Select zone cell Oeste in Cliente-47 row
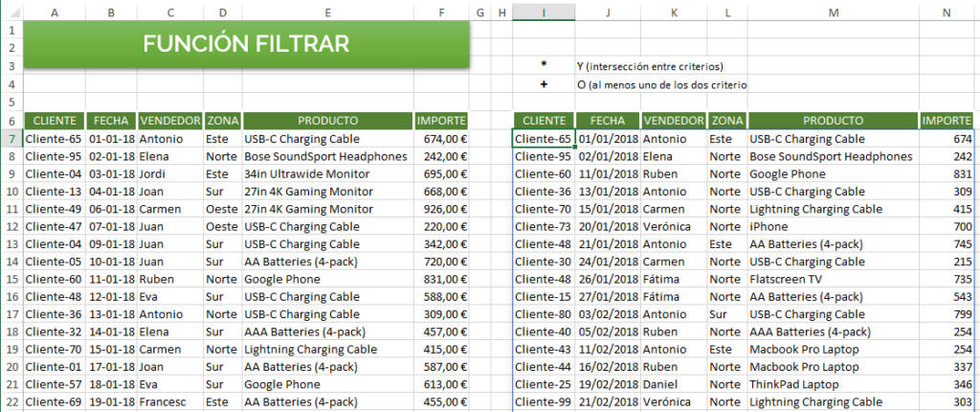This screenshot has height=412, width=980. pyautogui.click(x=223, y=227)
